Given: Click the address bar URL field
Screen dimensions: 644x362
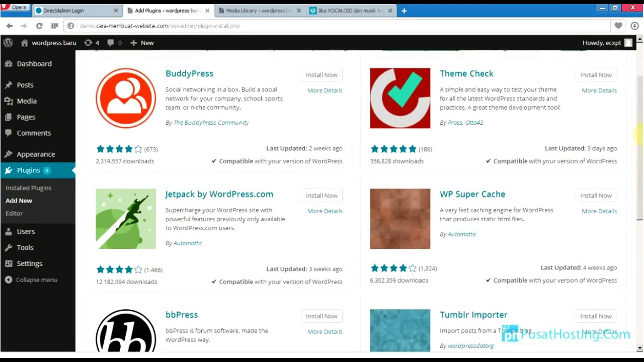Looking at the screenshot, I should pyautogui.click(x=337, y=26).
